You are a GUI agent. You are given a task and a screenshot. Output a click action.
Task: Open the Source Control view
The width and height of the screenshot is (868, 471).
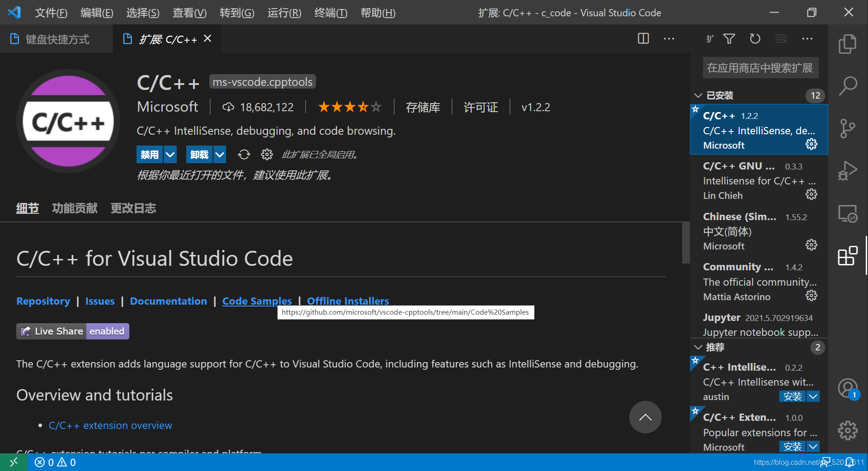pos(848,128)
